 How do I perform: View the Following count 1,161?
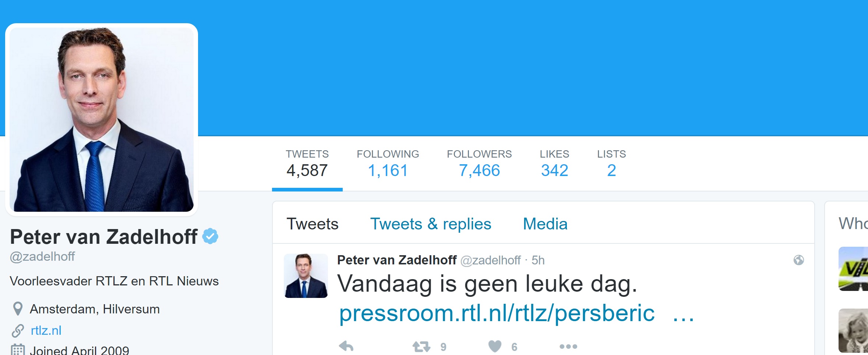[388, 164]
